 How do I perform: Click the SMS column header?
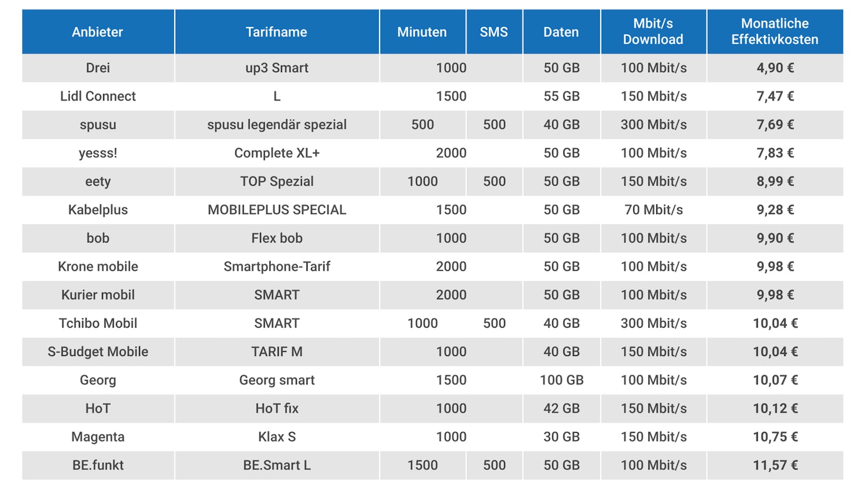pos(494,32)
